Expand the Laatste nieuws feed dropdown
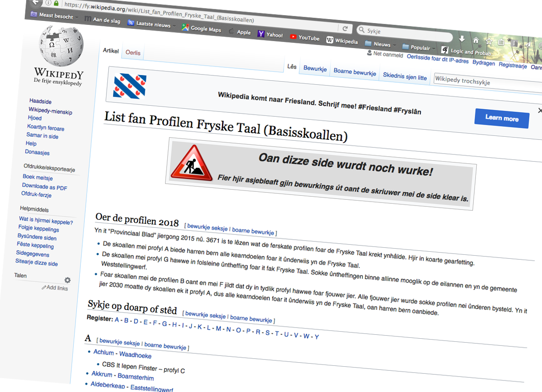 152,24
